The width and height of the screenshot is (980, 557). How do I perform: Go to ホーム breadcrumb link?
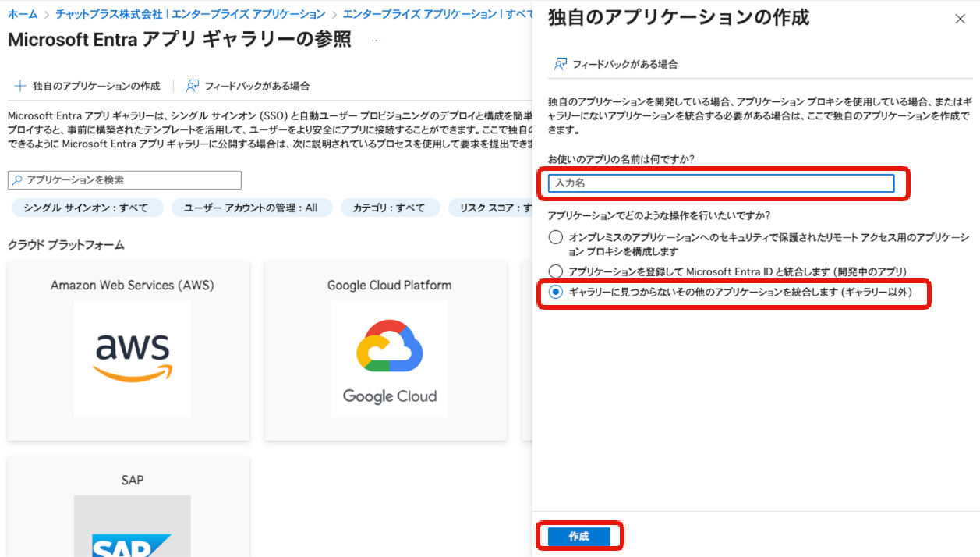[x=23, y=14]
